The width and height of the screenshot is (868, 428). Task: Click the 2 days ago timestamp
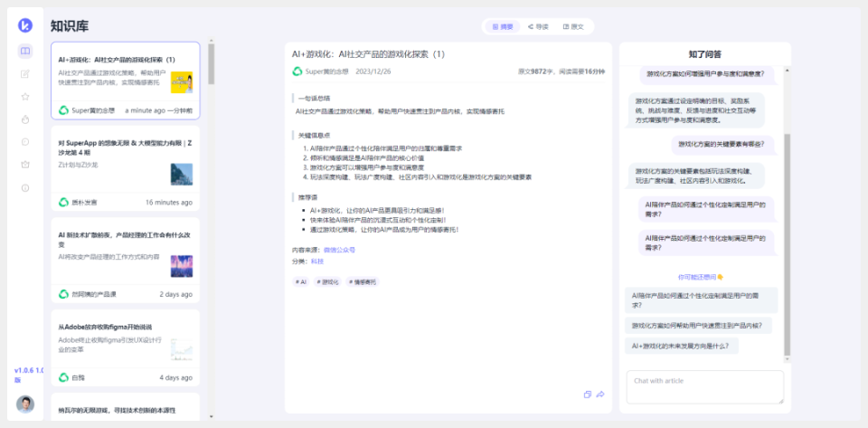pos(176,295)
